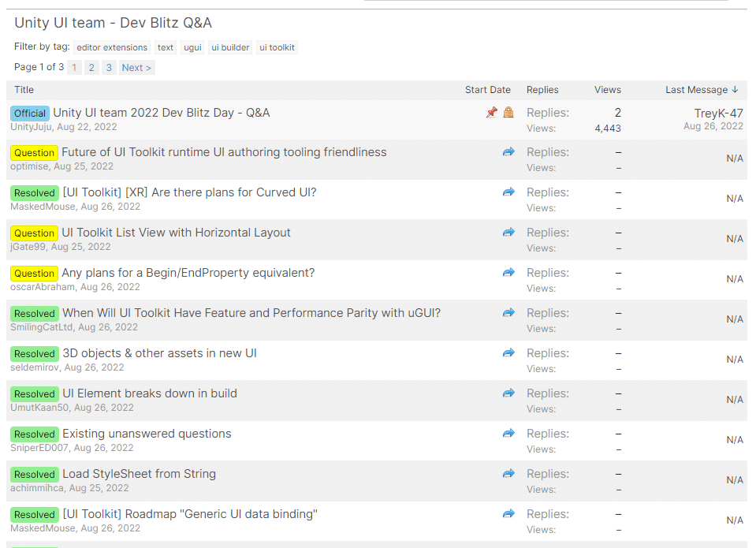Go to page 2 of threads
Image resolution: width=756 pixels, height=548 pixels.
click(x=91, y=68)
